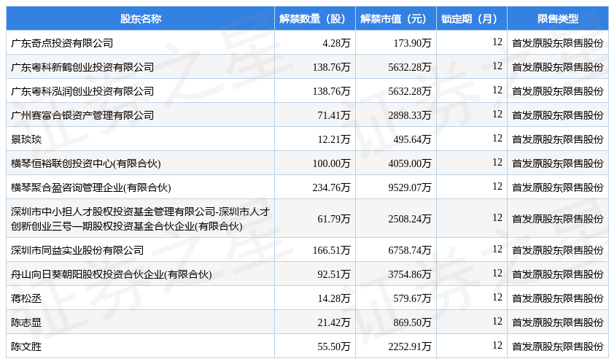Click the 限售类型 column header
This screenshot has height=364, width=609.
(558, 19)
